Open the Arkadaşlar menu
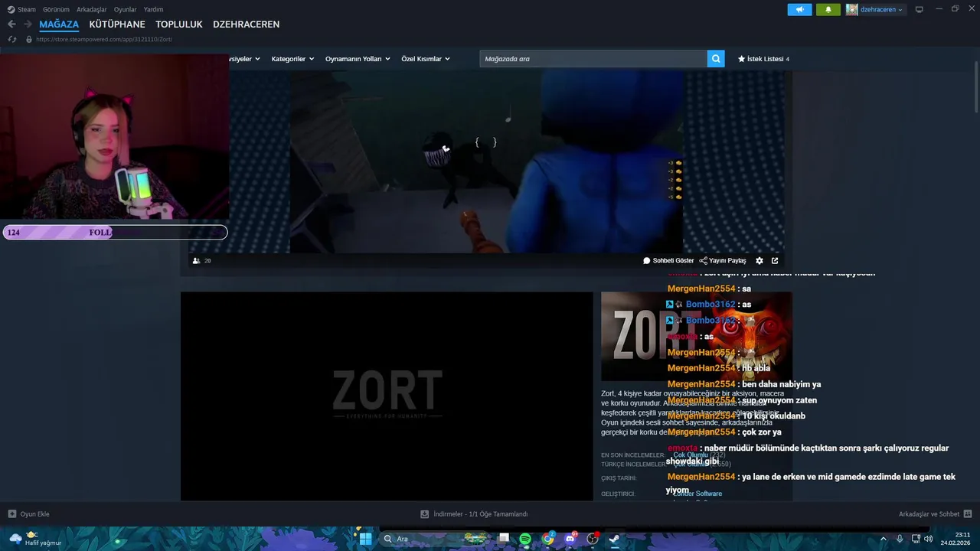Screen dimensions: 980x551 point(92,9)
